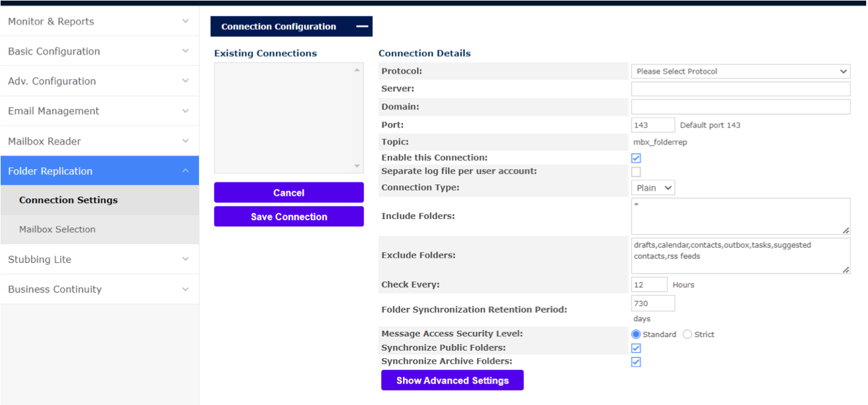Open Mailbox Selection page
868x405 pixels.
coord(57,229)
